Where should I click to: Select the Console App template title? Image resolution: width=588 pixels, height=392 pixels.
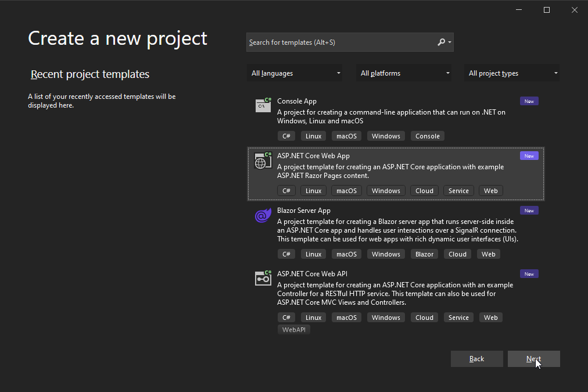click(297, 101)
